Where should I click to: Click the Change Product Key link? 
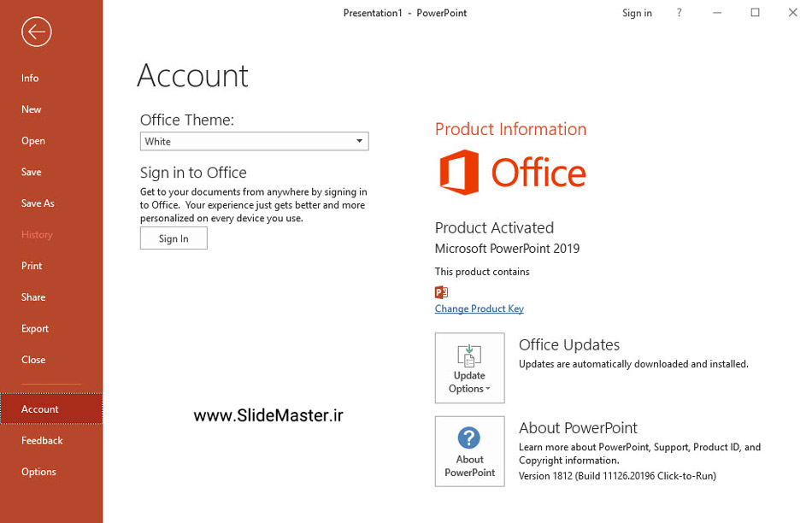pyautogui.click(x=479, y=309)
